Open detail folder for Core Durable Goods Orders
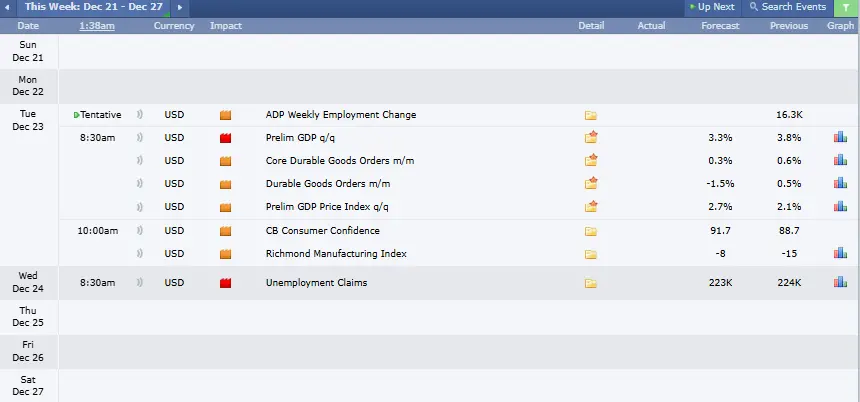Viewport: 860px width, 402px height. (591, 160)
